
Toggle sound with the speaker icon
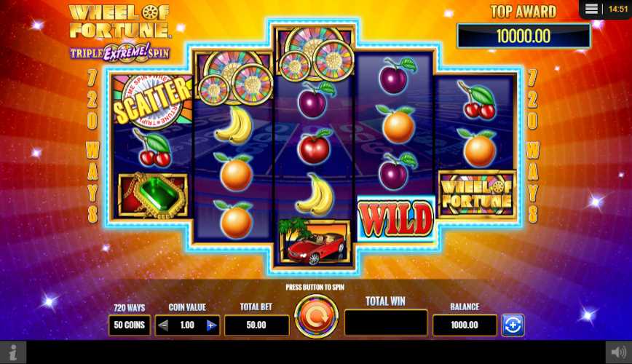click(x=619, y=352)
